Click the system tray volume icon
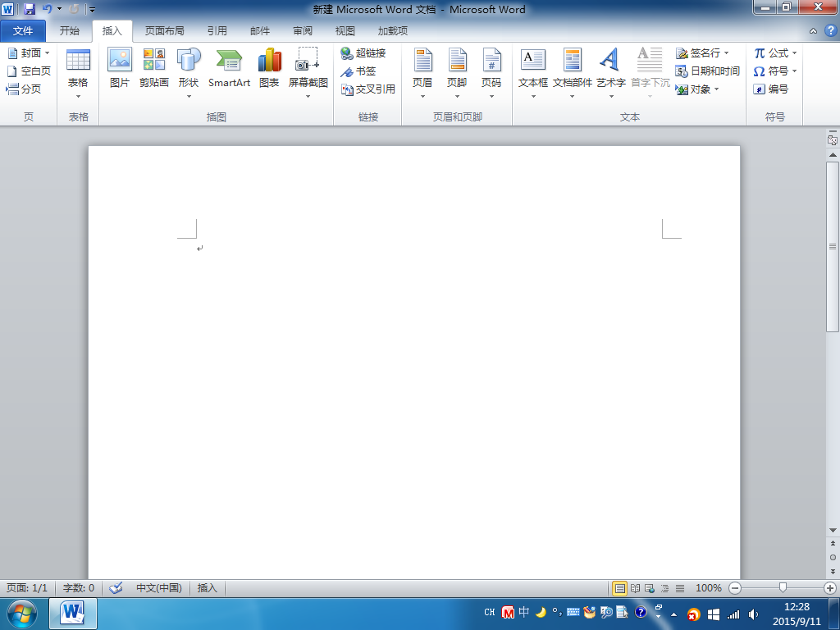 tap(753, 614)
